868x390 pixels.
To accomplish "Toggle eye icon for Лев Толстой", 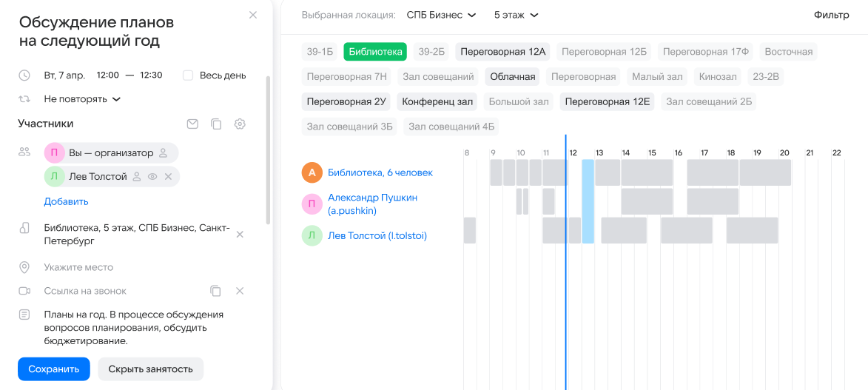I will (x=152, y=177).
